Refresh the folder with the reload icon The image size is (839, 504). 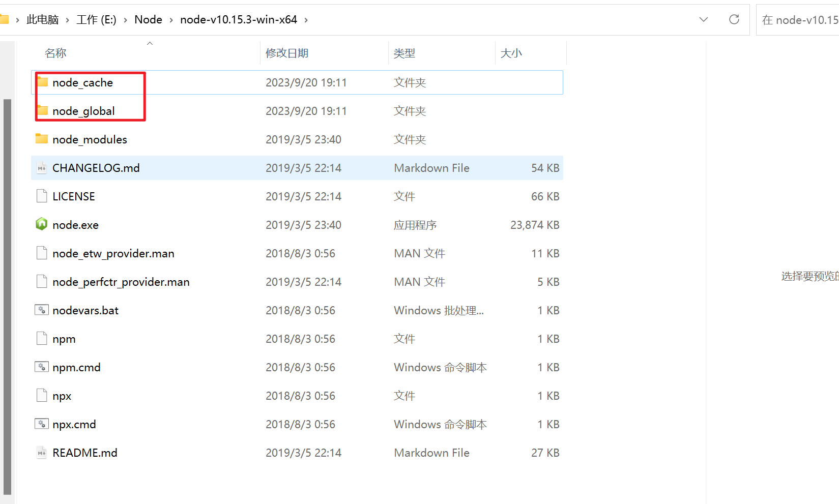coord(734,19)
